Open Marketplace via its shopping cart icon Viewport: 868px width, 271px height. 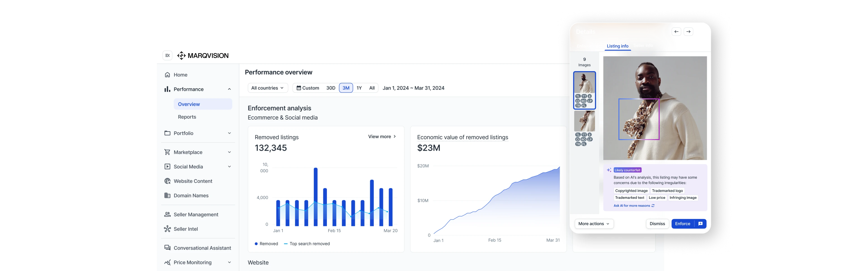[167, 152]
